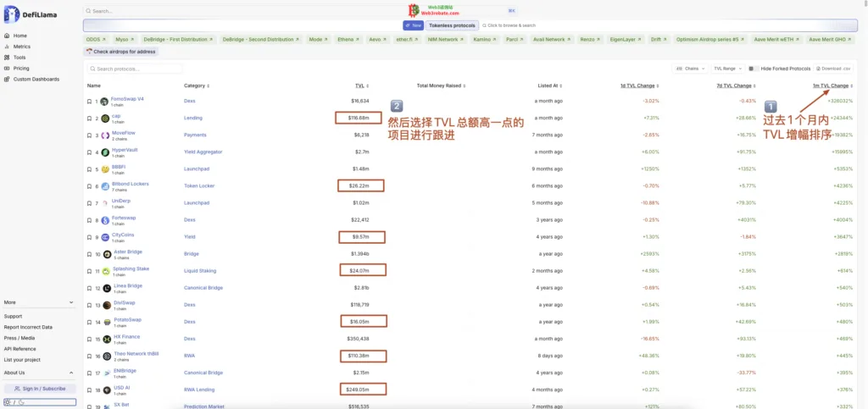
Task: Sort table by TVL column
Action: coord(362,86)
